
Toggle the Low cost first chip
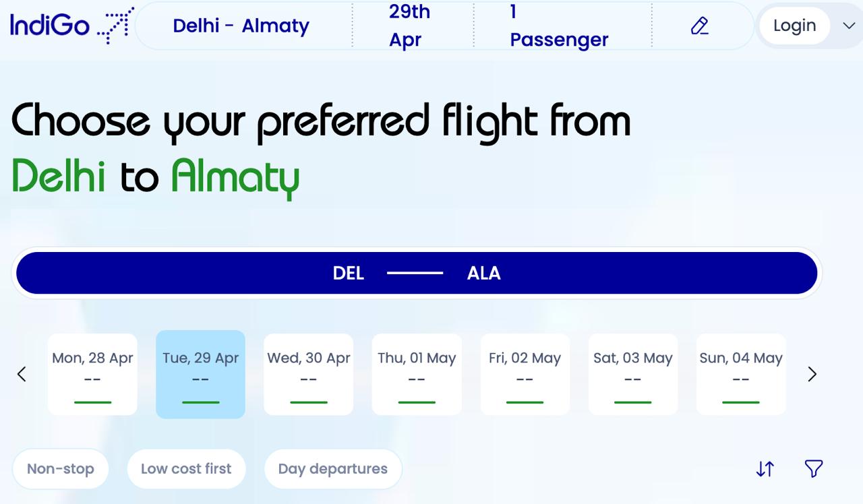[186, 469]
